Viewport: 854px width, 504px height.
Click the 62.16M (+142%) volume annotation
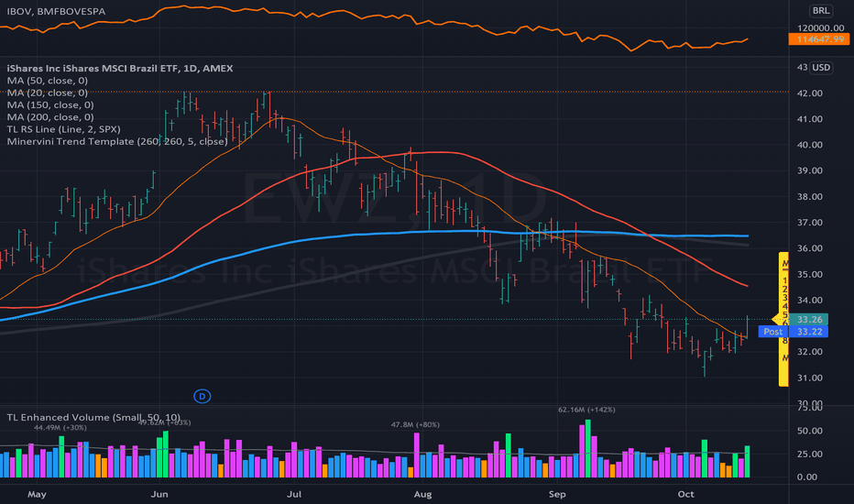point(586,410)
